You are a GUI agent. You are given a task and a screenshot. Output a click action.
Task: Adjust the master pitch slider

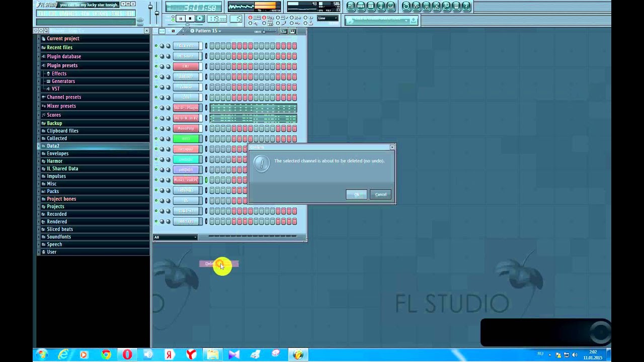[x=157, y=13]
